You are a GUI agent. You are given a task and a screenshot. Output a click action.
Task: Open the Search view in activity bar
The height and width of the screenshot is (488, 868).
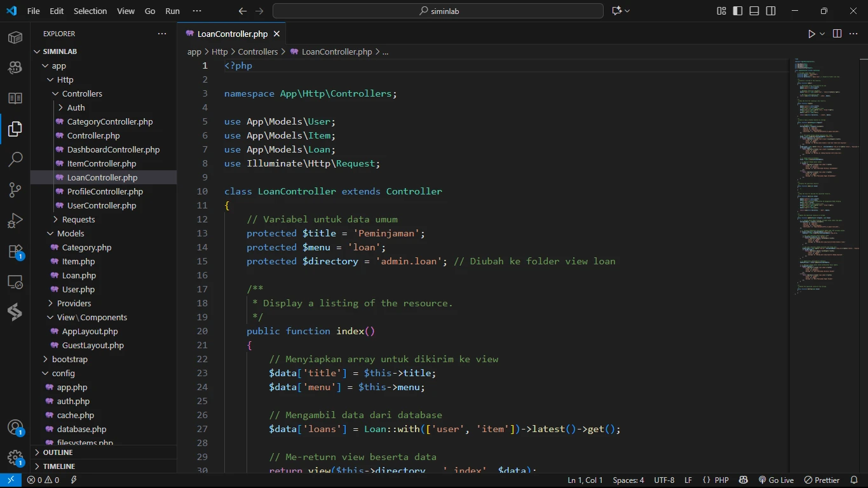tap(15, 159)
